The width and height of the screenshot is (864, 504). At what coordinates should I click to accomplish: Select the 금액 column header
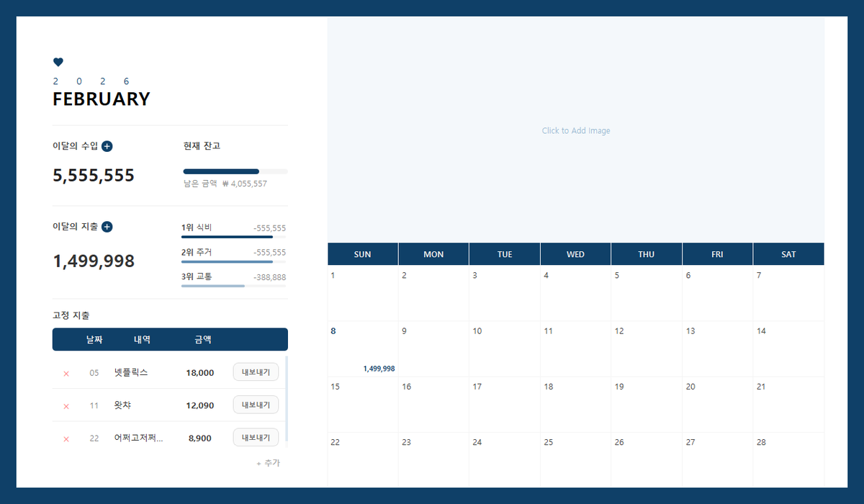tap(203, 340)
